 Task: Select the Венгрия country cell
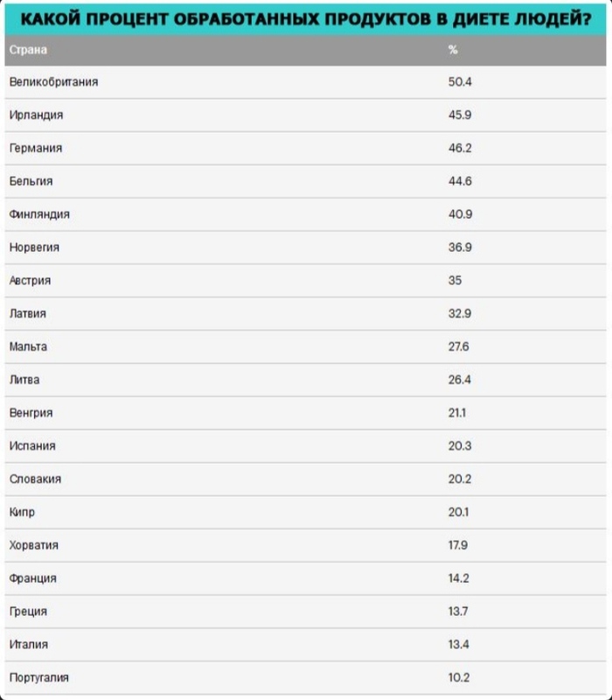tap(31, 413)
